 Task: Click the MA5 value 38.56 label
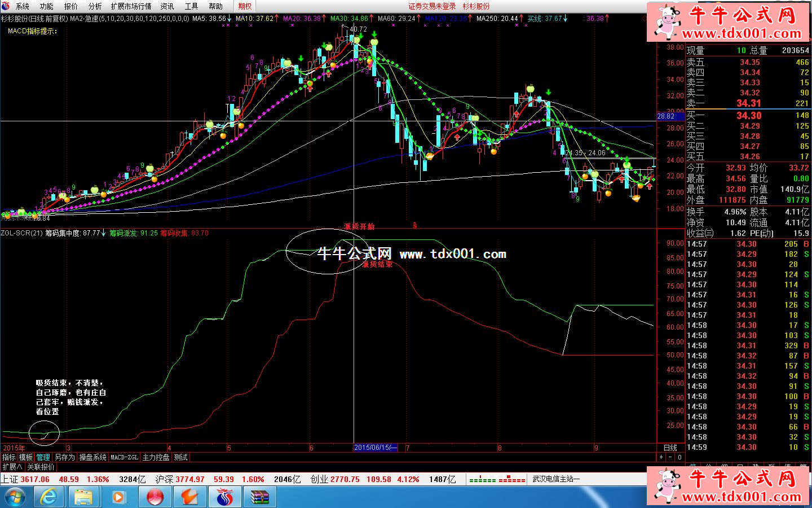212,19
